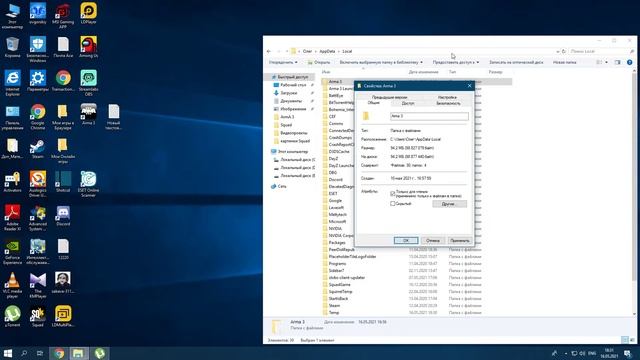Screen dimensions: 640x360
Task: Select Auslogics Driver Updater icon
Action: coord(38,184)
